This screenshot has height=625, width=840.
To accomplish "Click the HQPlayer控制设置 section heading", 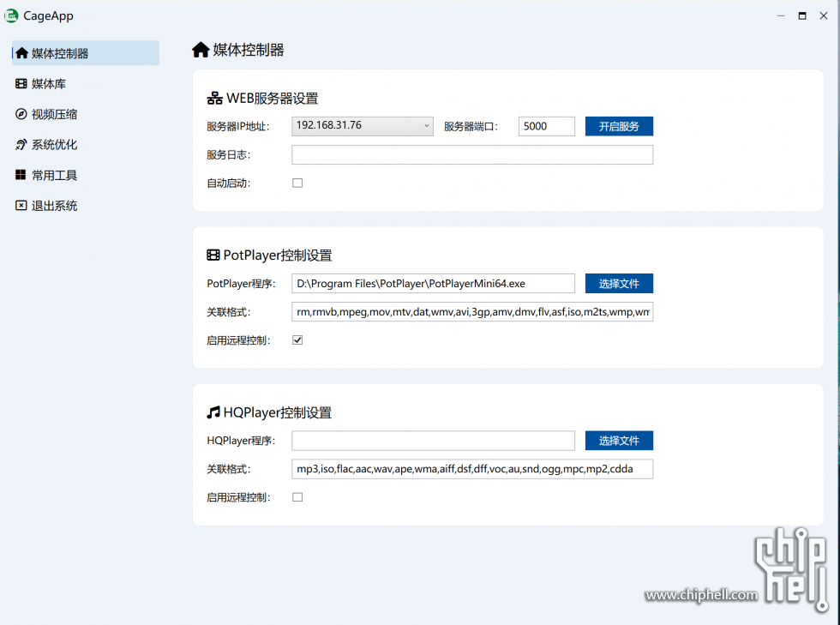I will 278,412.
